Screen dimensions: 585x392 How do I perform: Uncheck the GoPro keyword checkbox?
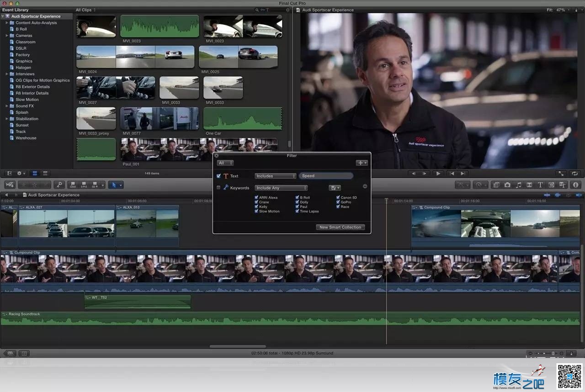coord(338,202)
